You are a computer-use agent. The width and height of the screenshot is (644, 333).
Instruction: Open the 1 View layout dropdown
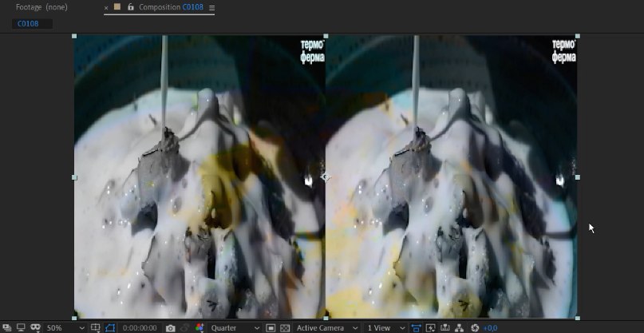385,327
